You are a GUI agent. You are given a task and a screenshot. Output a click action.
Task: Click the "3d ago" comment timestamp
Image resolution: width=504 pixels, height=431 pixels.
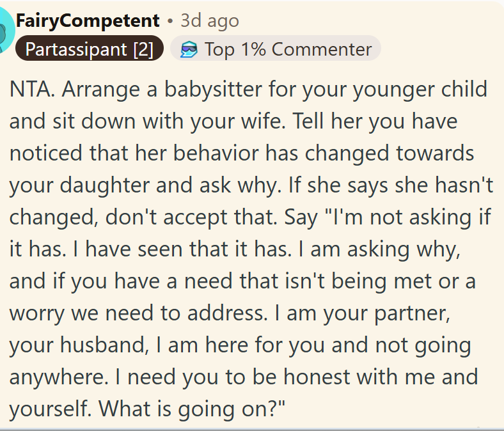click(210, 20)
